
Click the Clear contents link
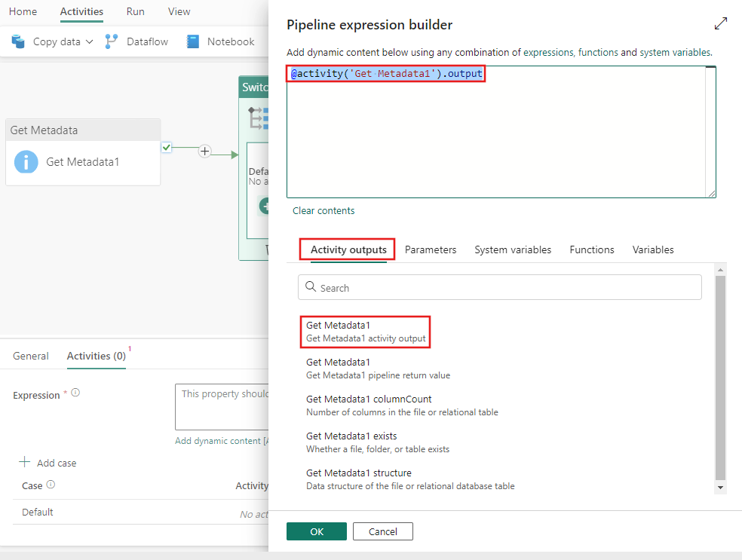pos(323,210)
